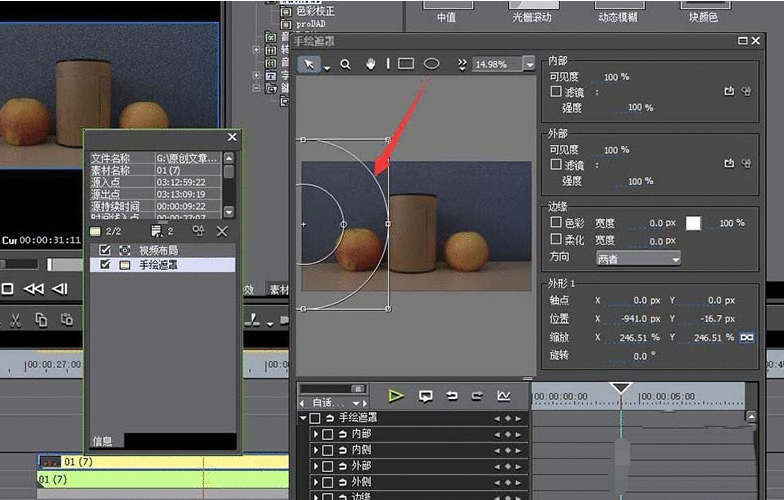
Task: Open the 14.98% zoom level dropdown
Action: coord(529,64)
